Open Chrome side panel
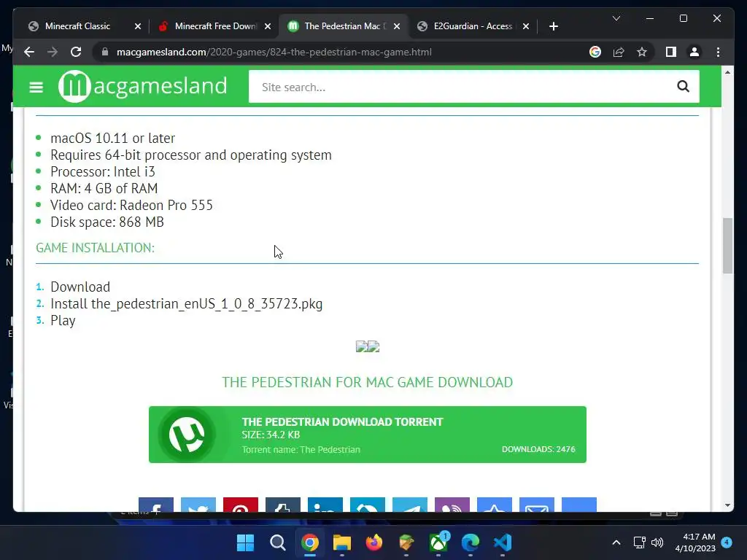 671,52
